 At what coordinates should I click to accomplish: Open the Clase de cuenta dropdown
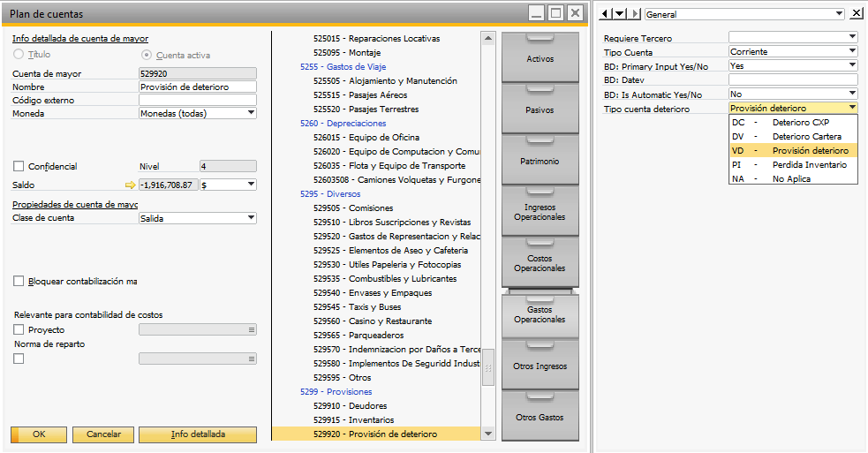[251, 218]
